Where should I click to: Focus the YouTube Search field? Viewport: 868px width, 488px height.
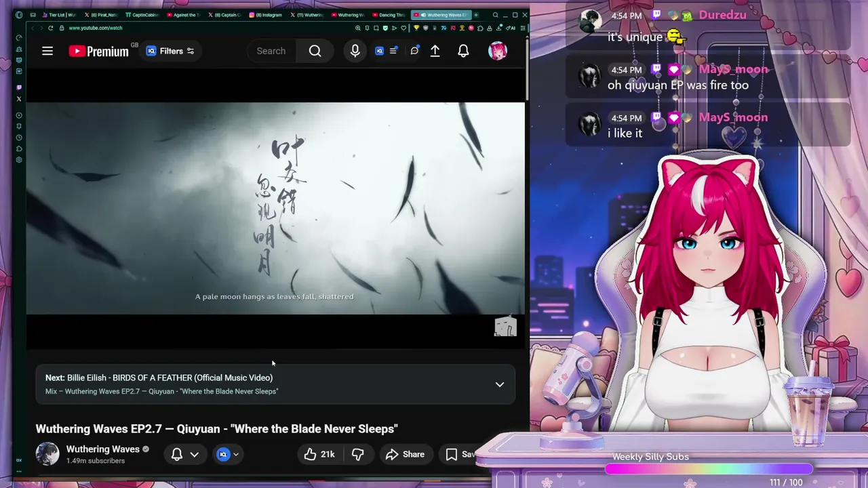point(271,51)
